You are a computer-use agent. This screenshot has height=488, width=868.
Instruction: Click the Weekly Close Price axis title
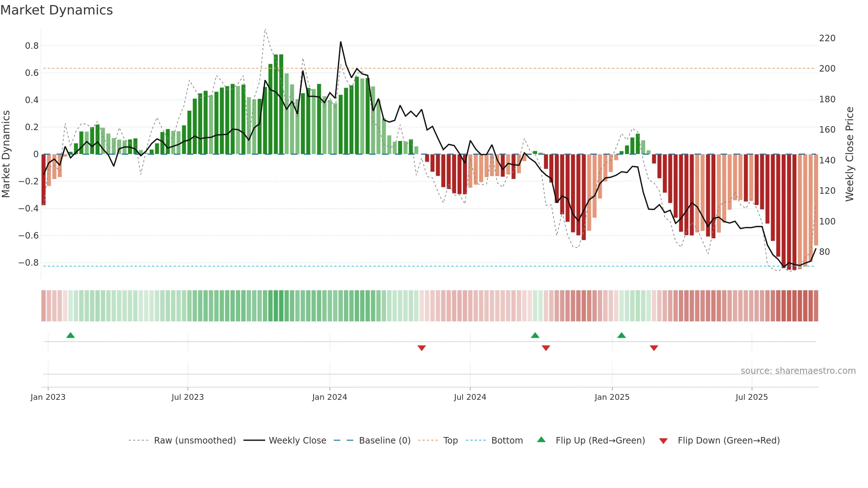pos(850,154)
